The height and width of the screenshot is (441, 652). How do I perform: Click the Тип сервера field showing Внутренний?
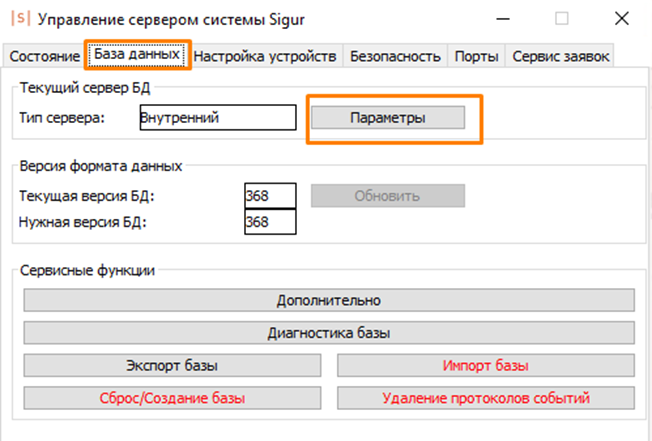[x=217, y=118]
